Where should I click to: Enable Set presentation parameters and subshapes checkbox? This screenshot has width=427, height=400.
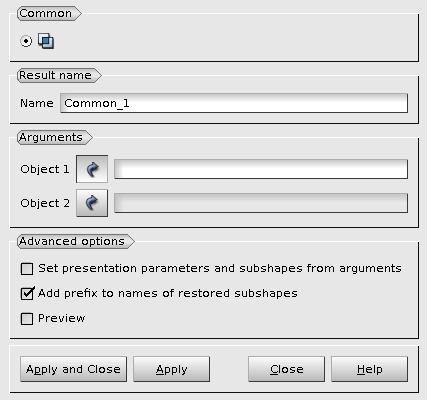(x=27, y=269)
